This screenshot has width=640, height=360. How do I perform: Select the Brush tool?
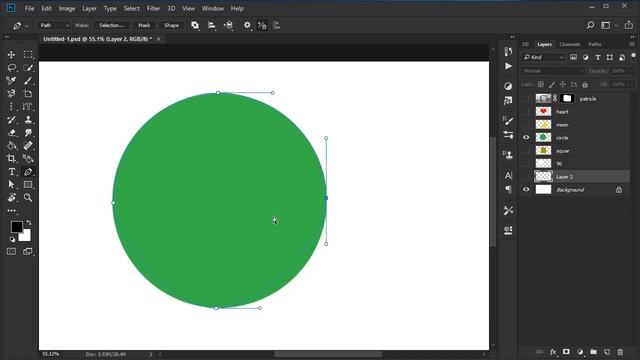28,80
